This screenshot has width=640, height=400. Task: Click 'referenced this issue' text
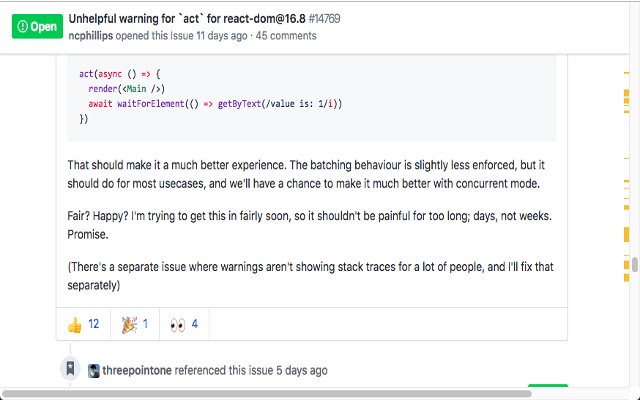point(224,371)
